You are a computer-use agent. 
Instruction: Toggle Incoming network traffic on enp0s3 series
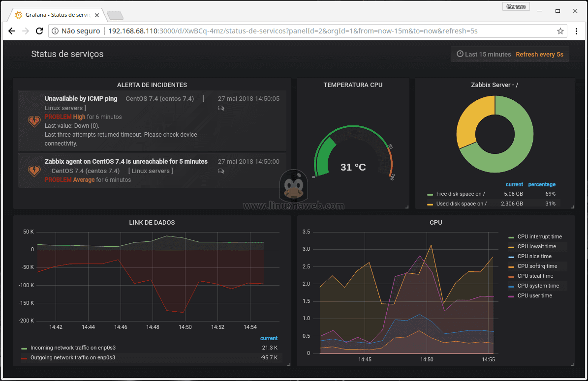[x=73, y=348]
